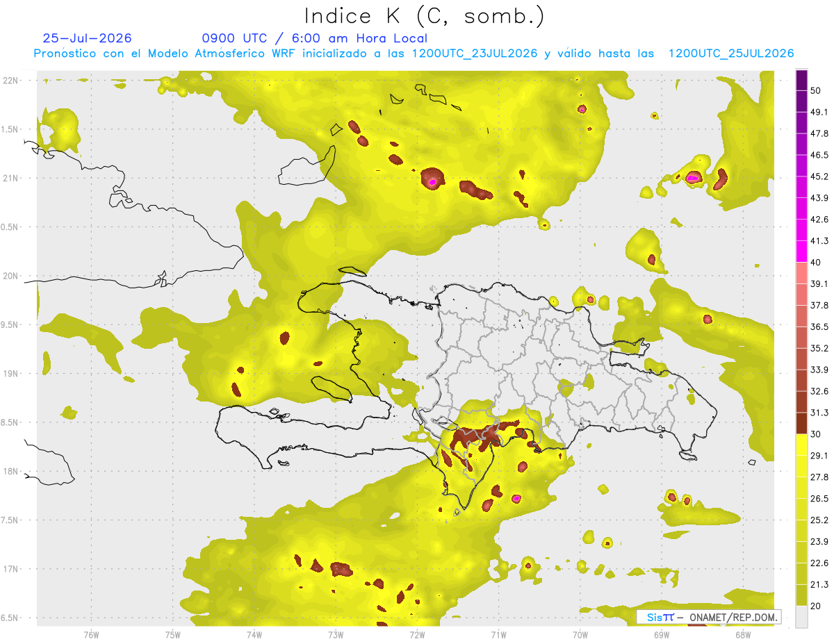Click the colorbar value "27.8"
This screenshot has width=834, height=644.
click(819, 477)
